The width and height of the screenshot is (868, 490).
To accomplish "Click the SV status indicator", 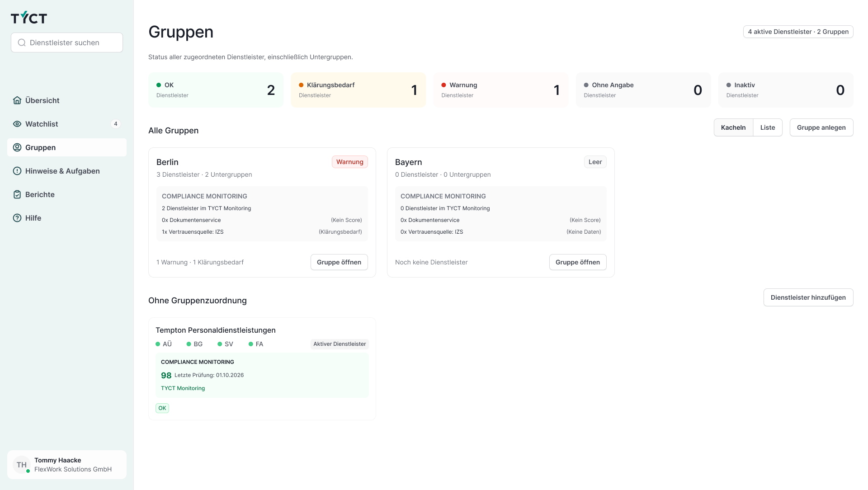I will pos(225,344).
